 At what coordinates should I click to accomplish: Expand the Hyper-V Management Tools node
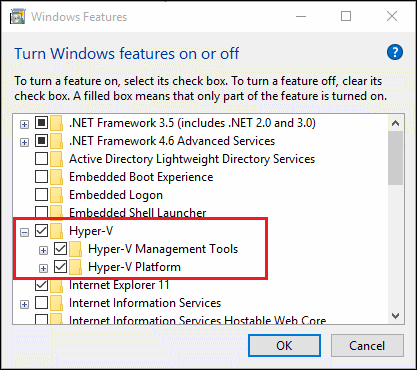tap(43, 251)
